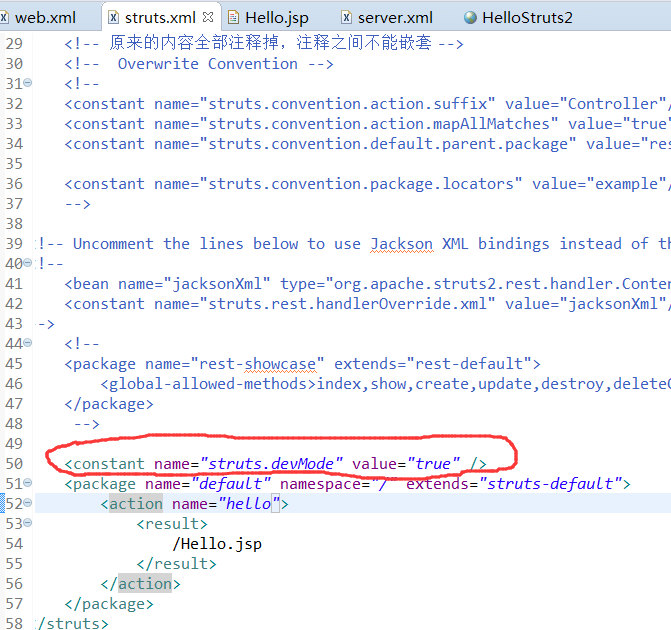Collapse the comment fold at line 40

click(28, 262)
